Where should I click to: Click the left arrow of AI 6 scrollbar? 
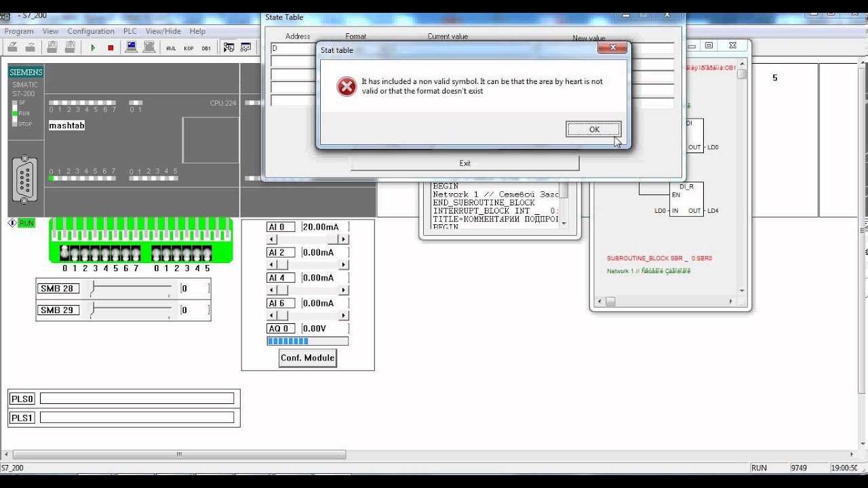272,315
